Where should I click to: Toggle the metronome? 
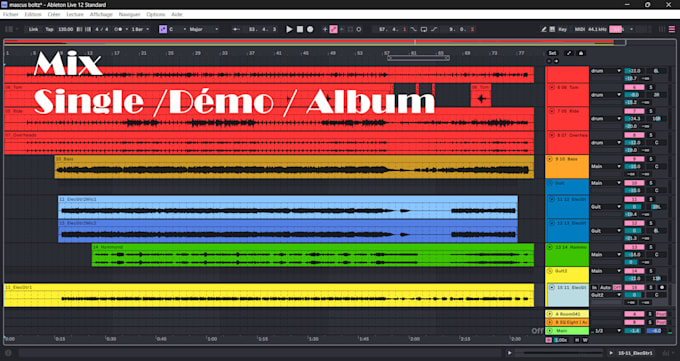(x=118, y=30)
